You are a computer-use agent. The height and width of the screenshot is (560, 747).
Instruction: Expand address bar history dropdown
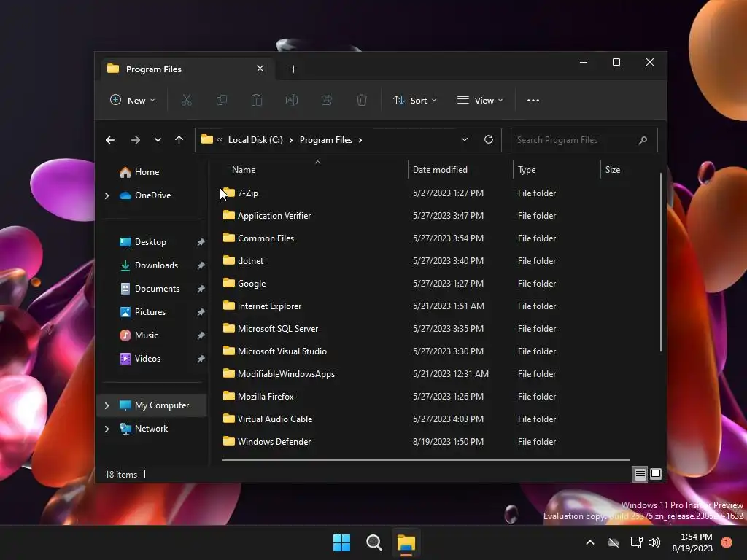(465, 139)
